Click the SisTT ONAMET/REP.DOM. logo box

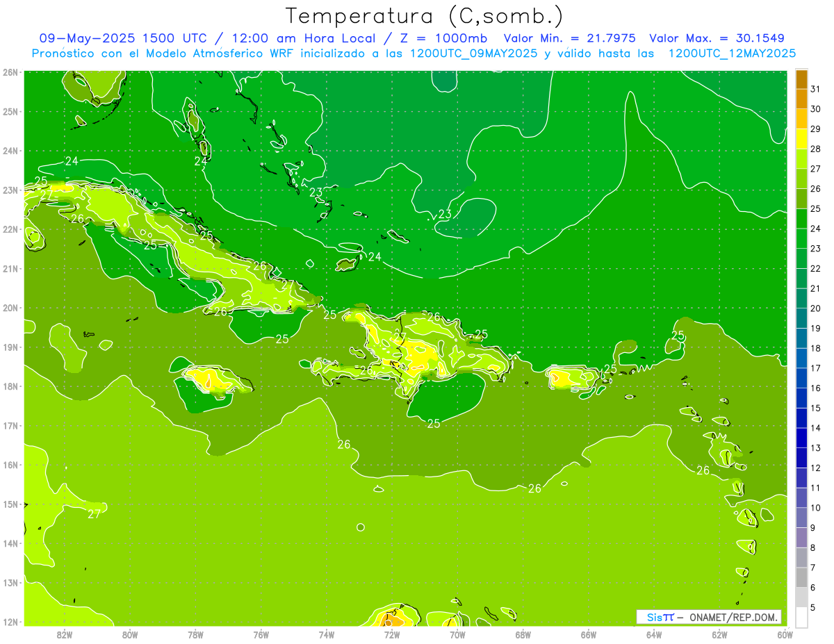click(709, 617)
